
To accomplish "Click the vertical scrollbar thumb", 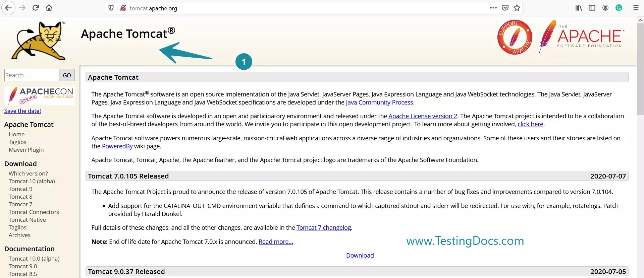I will [640, 69].
